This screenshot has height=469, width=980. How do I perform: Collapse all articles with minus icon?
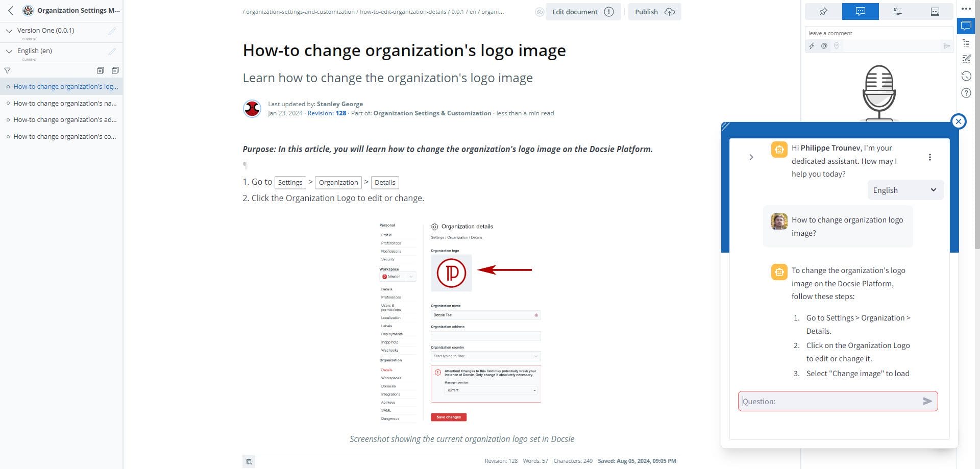pyautogui.click(x=115, y=70)
